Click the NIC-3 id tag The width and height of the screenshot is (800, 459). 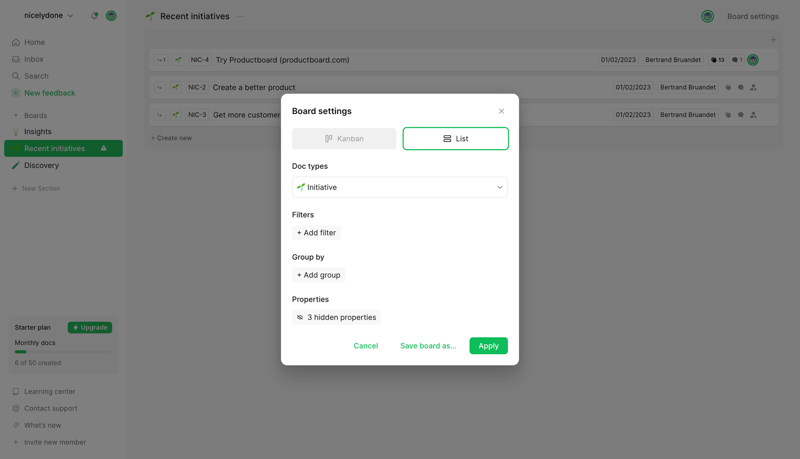[197, 115]
